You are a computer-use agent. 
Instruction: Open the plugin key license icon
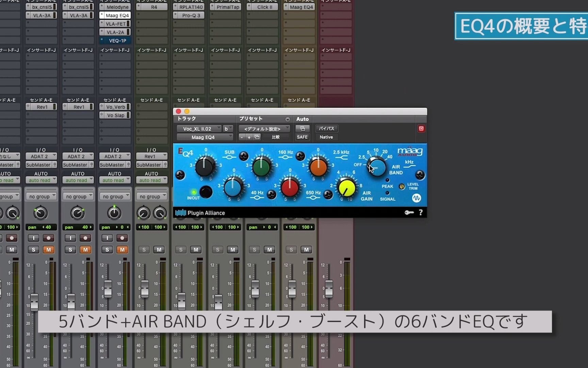click(x=409, y=213)
